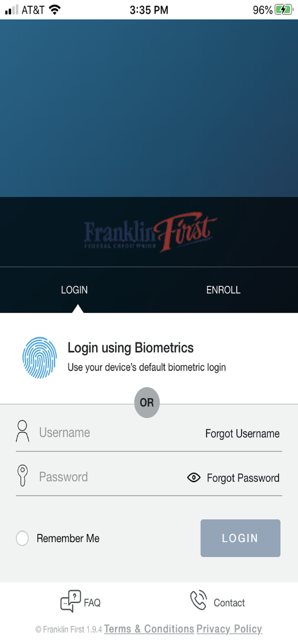Tap the Wi-Fi status icon

click(x=55, y=10)
